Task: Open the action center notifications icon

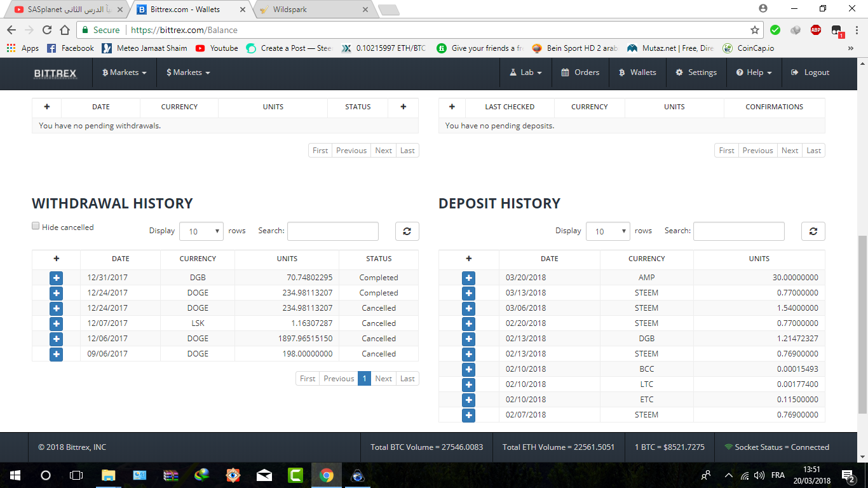Action: click(x=848, y=475)
